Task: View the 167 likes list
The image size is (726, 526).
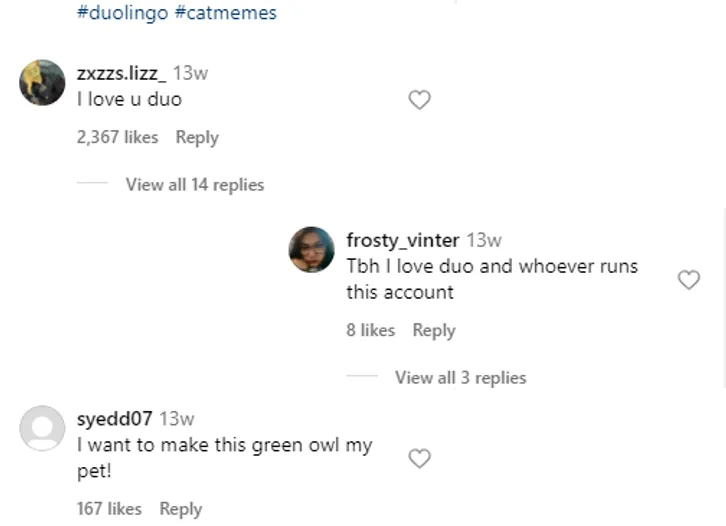Action: point(109,509)
